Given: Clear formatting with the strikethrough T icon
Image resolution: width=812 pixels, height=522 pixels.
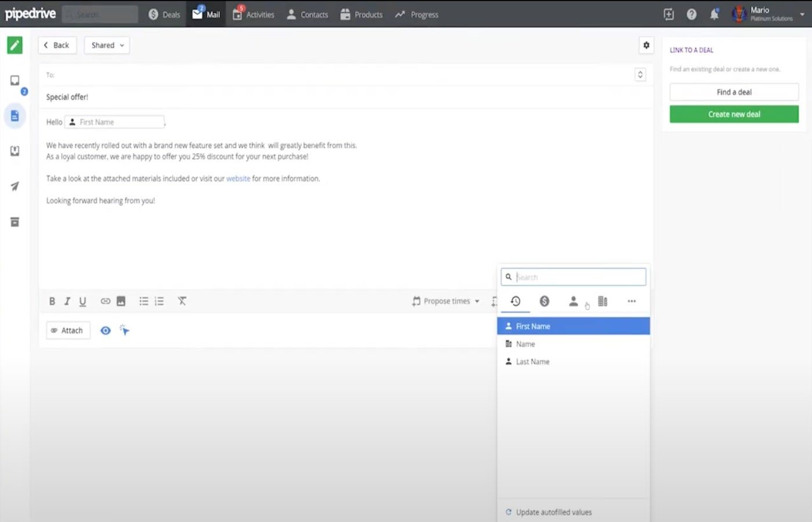Looking at the screenshot, I should click(x=182, y=301).
